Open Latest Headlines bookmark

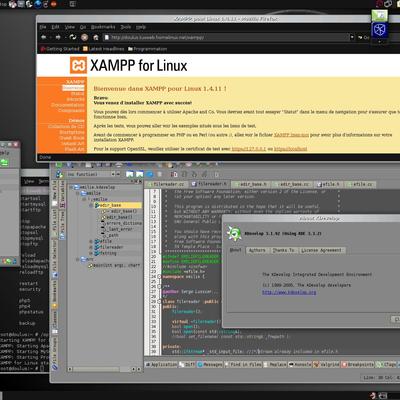coord(103,49)
